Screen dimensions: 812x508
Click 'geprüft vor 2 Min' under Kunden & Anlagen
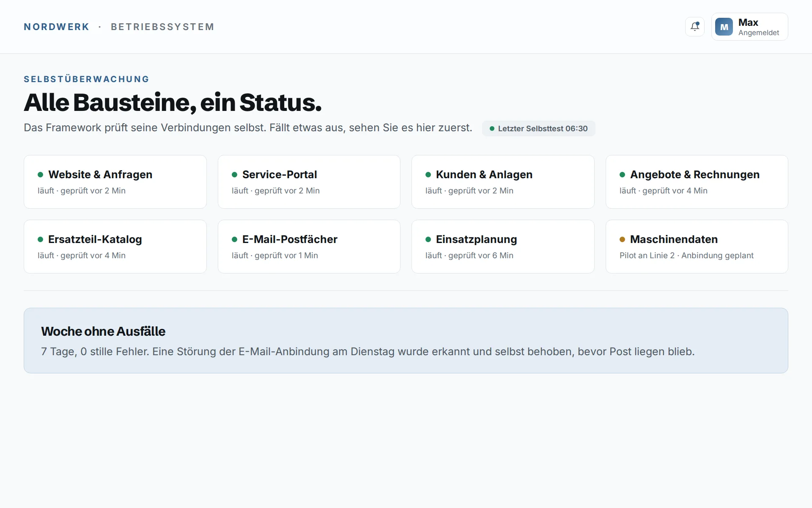click(481, 190)
